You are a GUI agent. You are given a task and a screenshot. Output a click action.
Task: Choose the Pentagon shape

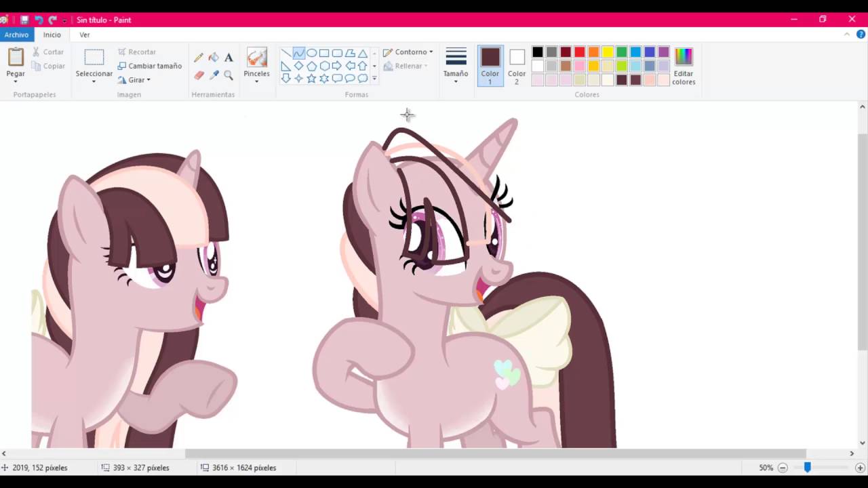point(311,66)
